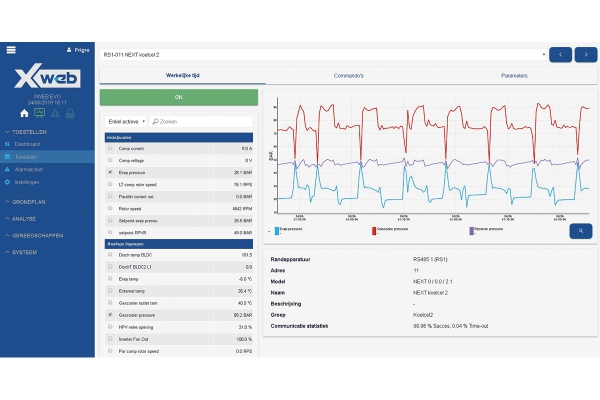This screenshot has height=400, width=600.
Task: Open Instellingen in the sidebar
Action: click(27, 182)
